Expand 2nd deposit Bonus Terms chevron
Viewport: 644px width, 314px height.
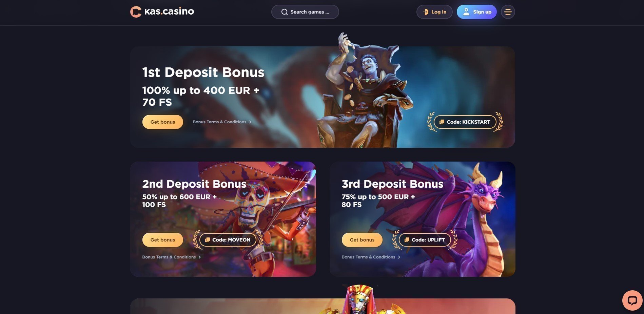pos(200,257)
